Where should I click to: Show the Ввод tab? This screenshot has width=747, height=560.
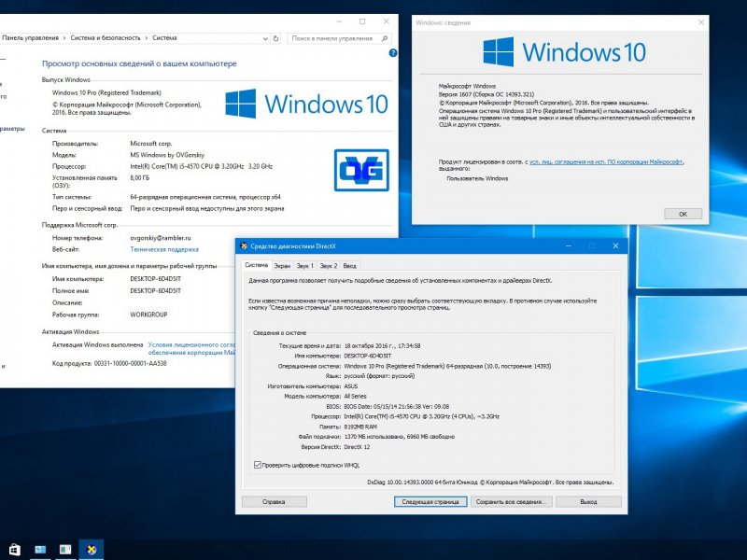(349, 266)
